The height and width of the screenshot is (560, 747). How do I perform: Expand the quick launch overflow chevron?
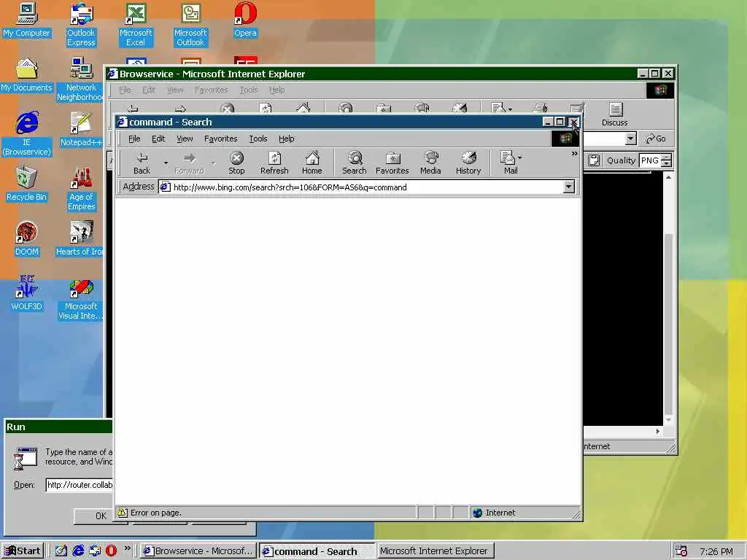[127, 548]
